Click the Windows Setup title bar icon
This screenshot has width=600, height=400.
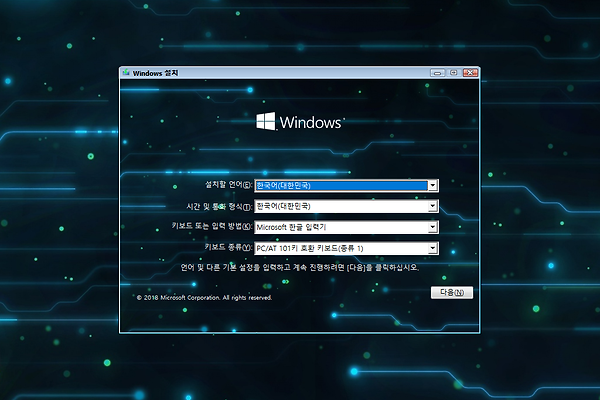(x=125, y=73)
